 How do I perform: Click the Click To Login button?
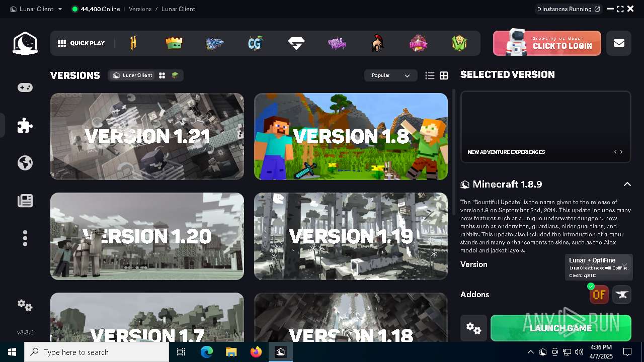[x=547, y=43]
